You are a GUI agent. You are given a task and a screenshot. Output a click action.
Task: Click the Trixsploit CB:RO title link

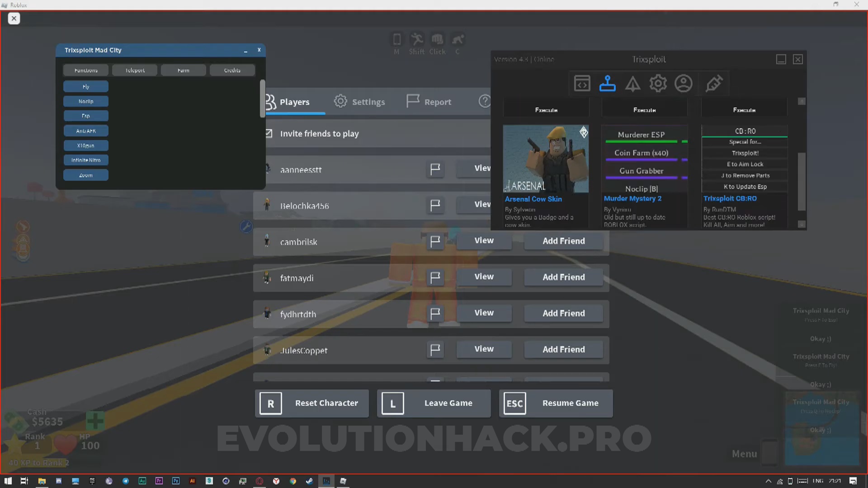[x=730, y=198]
